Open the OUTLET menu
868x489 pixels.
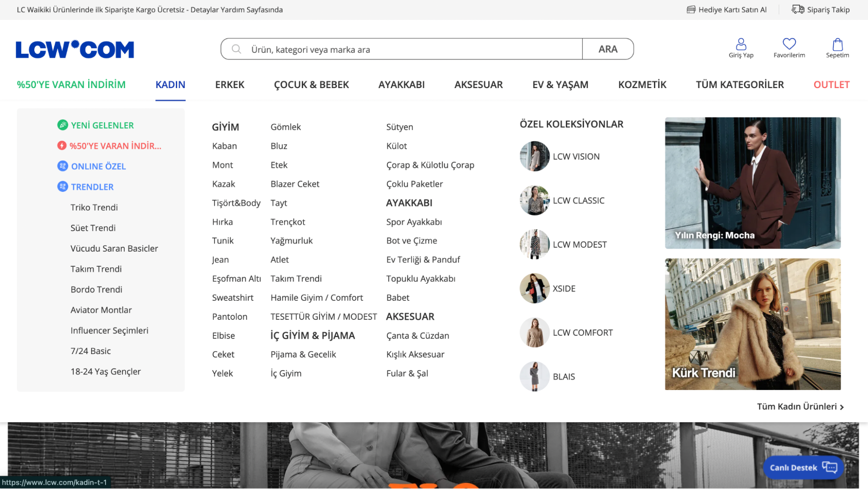(832, 85)
